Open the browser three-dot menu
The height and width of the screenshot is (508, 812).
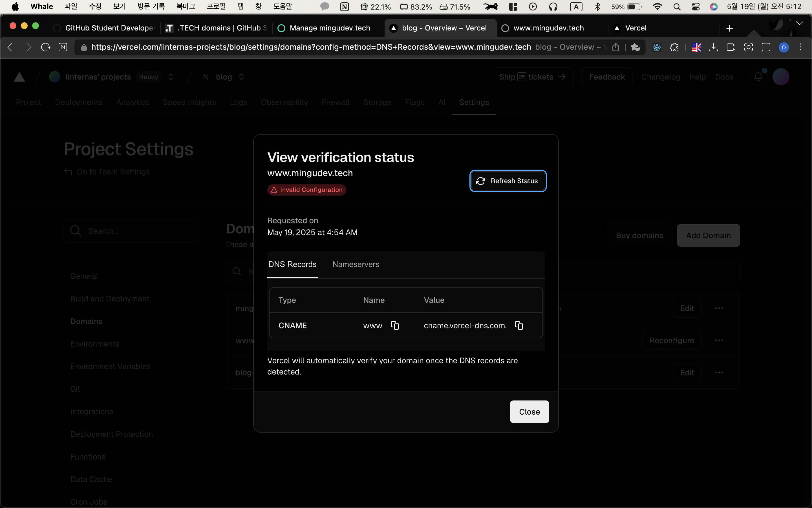point(801,47)
